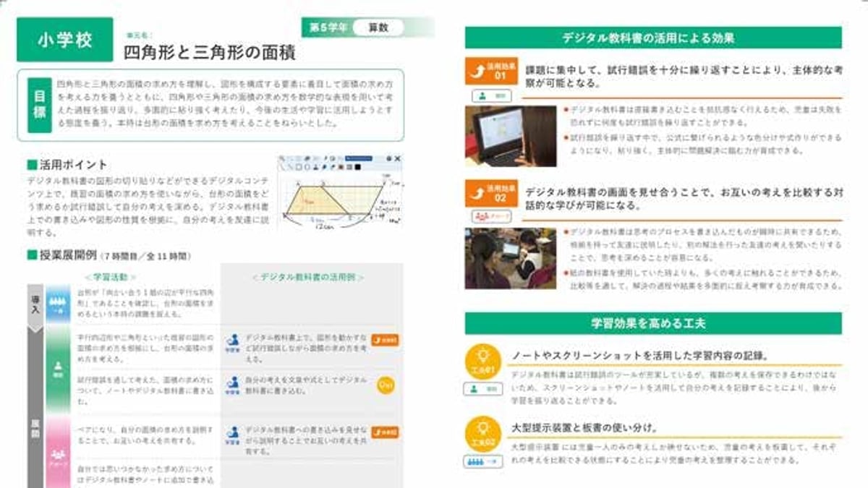The height and width of the screenshot is (488, 868).
Task: Click the 活用ポイント section heading
Action: (67, 165)
